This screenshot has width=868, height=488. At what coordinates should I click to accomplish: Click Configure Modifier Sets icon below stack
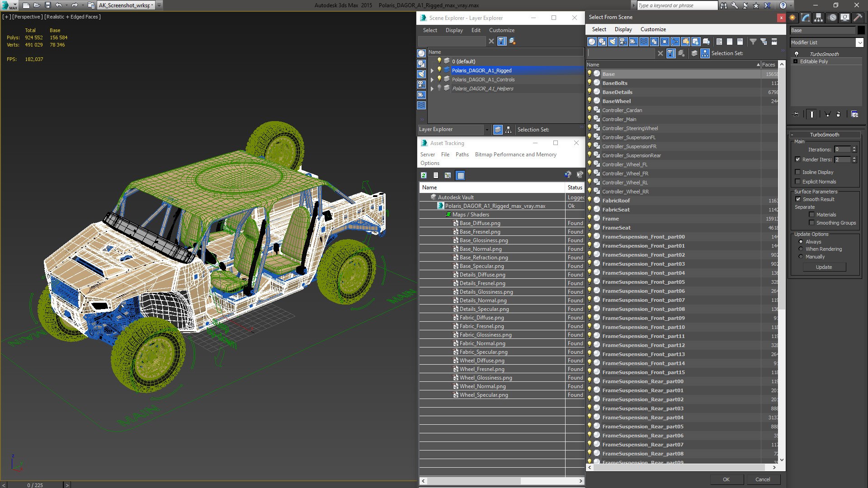pos(854,114)
